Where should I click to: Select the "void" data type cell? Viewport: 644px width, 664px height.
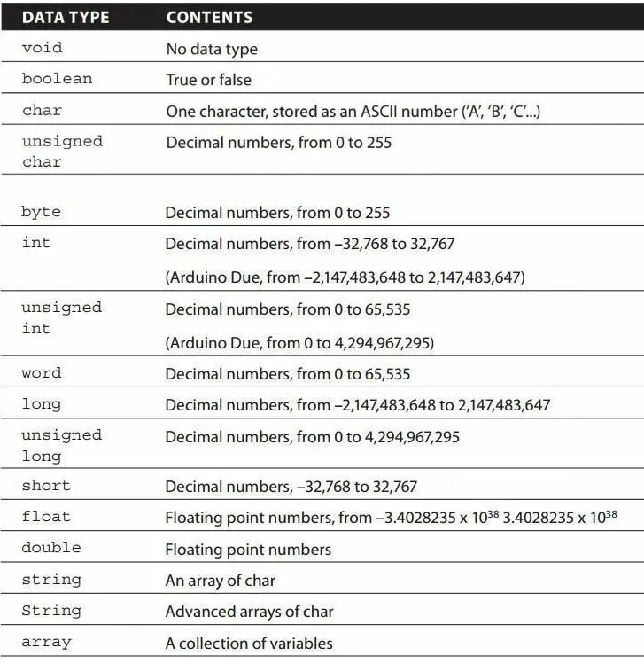tap(43, 48)
